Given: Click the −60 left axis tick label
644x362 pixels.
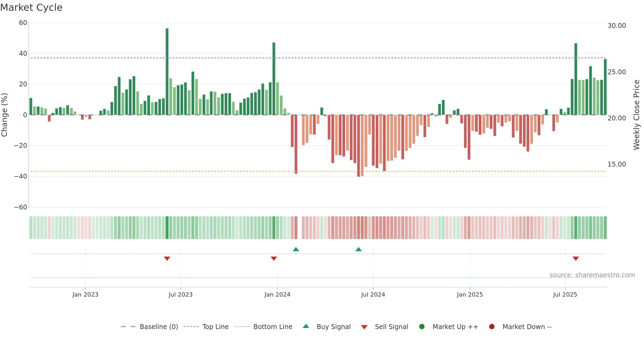Looking at the screenshot, I should [x=21, y=207].
